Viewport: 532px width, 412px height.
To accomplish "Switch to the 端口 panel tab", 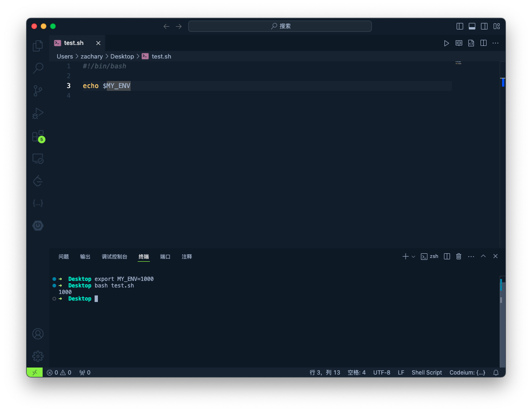I will pos(165,257).
